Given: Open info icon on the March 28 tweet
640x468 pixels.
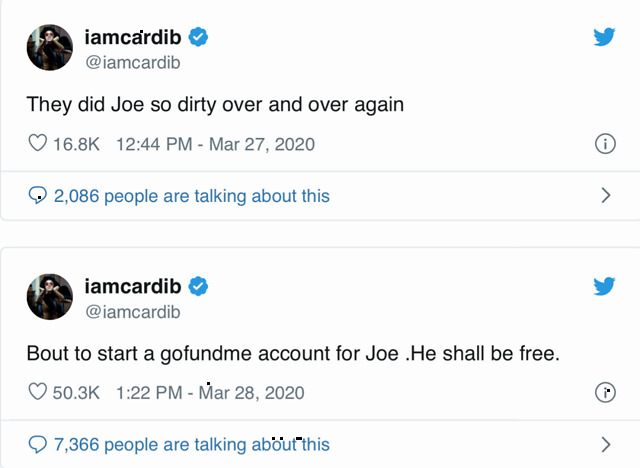Looking at the screenshot, I should pyautogui.click(x=604, y=393).
